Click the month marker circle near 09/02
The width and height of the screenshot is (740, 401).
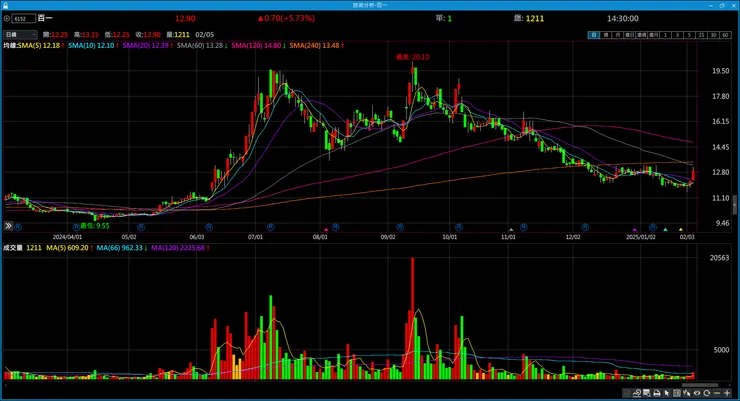click(x=400, y=227)
